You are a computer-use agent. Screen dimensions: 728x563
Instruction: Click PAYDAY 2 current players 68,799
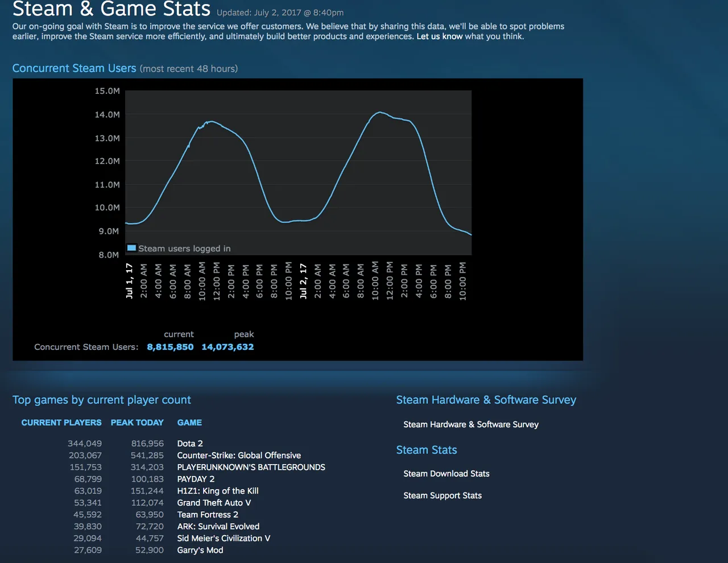pos(88,479)
